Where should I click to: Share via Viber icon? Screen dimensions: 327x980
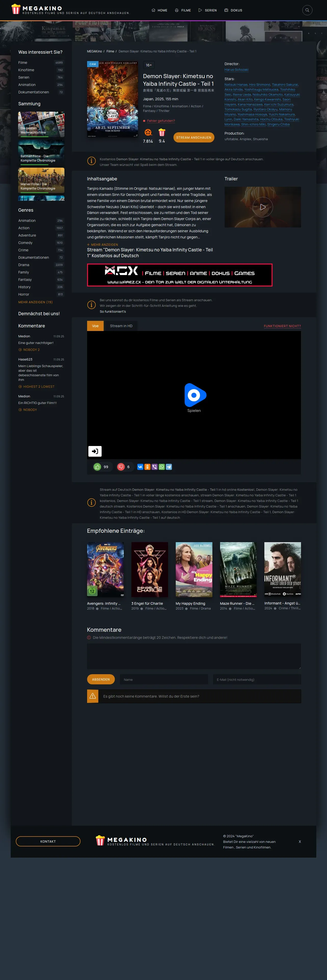click(x=155, y=467)
